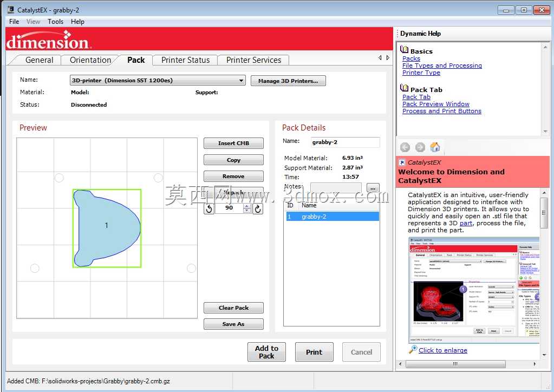Switch to the General tab
The image size is (554, 392).
[x=39, y=60]
